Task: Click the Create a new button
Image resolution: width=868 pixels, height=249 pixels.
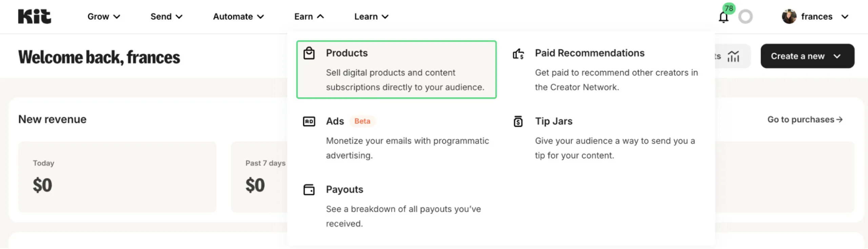Action: [x=807, y=56]
